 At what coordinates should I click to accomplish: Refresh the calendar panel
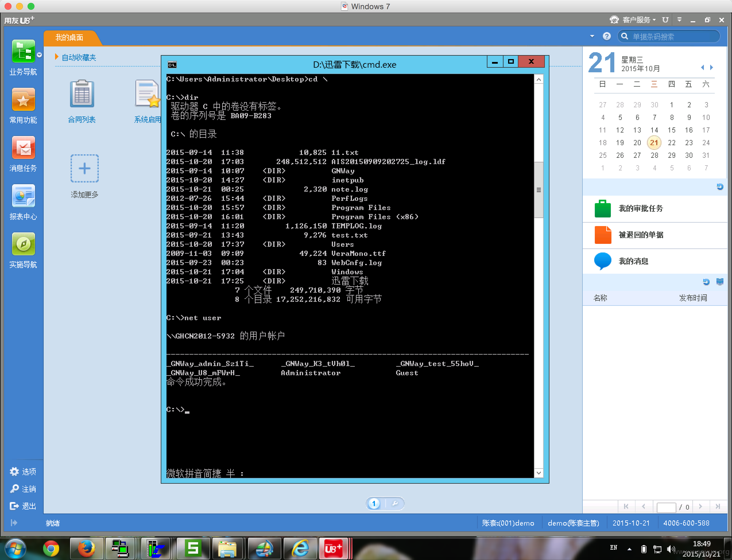click(x=720, y=187)
